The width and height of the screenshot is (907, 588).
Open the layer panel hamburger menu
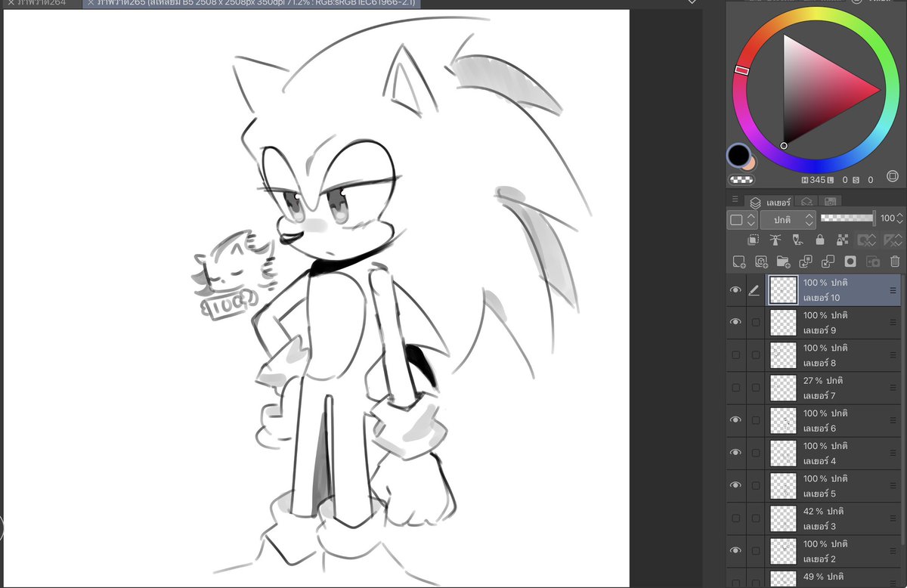click(735, 200)
